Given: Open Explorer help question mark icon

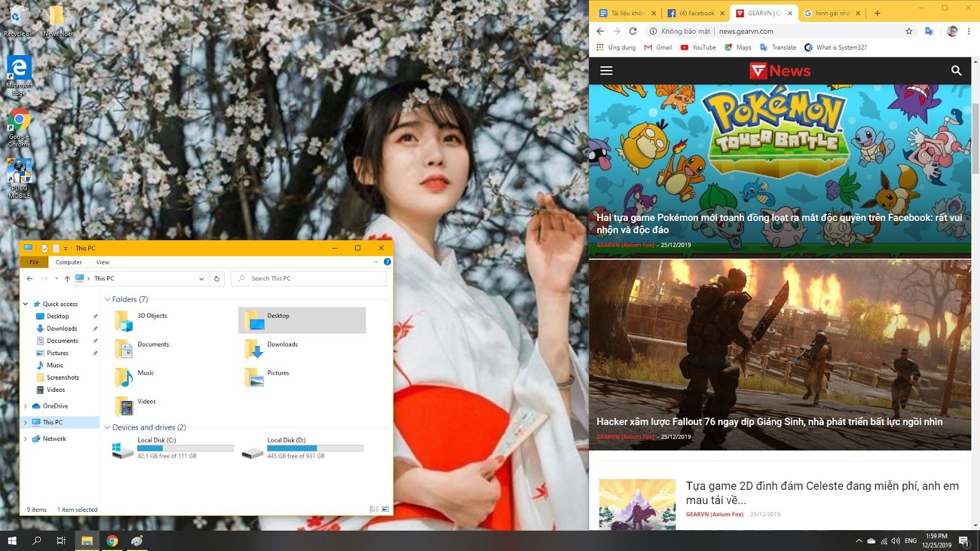Looking at the screenshot, I should (x=387, y=262).
